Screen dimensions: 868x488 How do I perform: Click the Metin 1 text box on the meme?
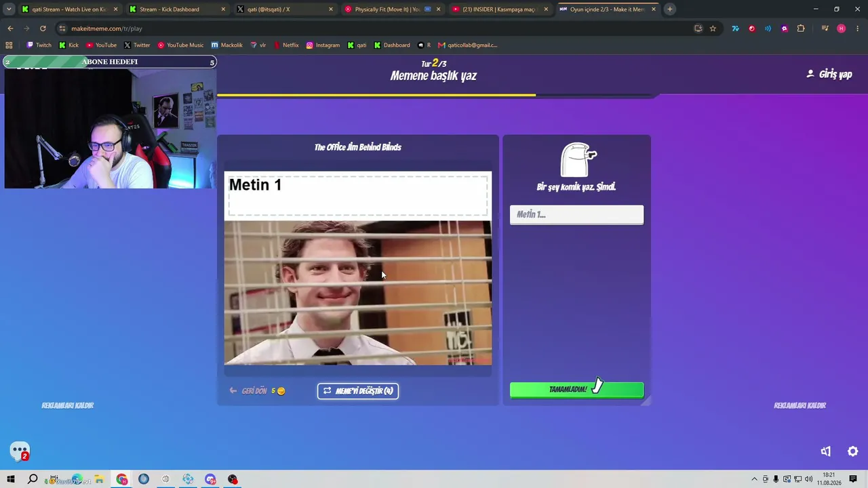tap(358, 195)
